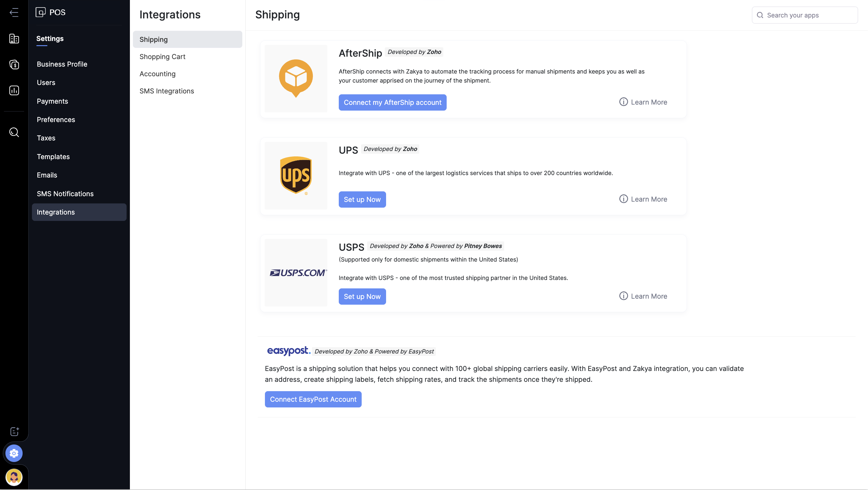Focus the Search your apps field
The width and height of the screenshot is (868, 490).
pos(809,15)
